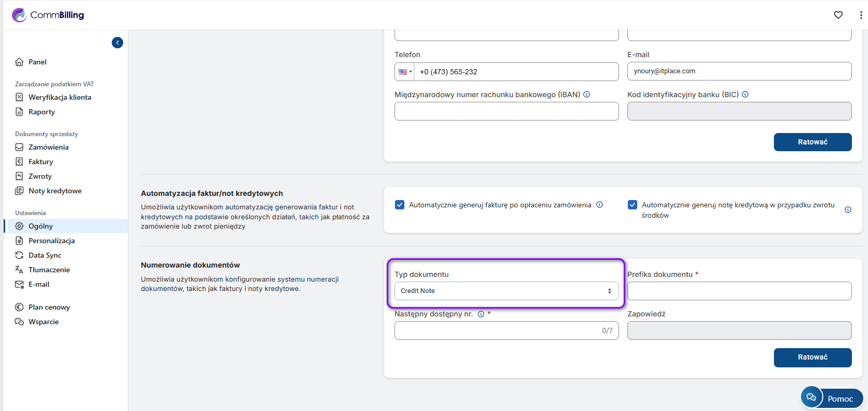Image resolution: width=868 pixels, height=411 pixels.
Task: Click the IBAN info icon
Action: click(586, 95)
